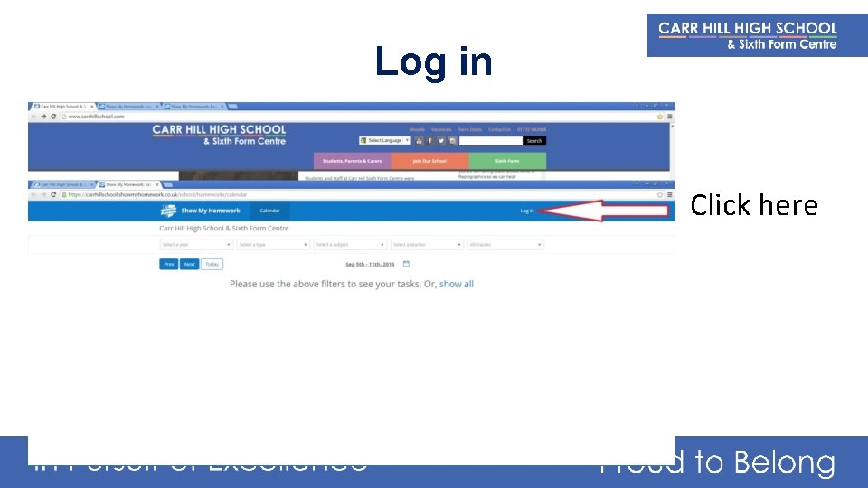
Task: Open the Join Our School menu
Action: 429,161
